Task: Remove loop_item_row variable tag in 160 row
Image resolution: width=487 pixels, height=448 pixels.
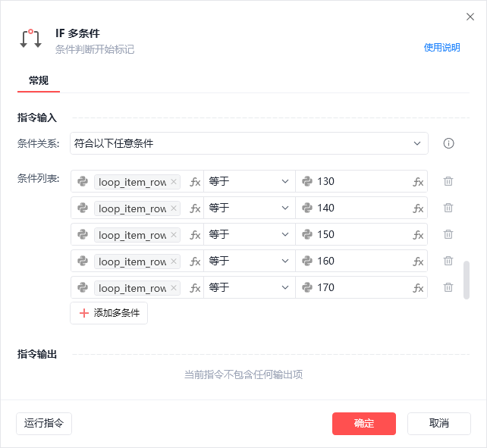Action: (x=174, y=261)
